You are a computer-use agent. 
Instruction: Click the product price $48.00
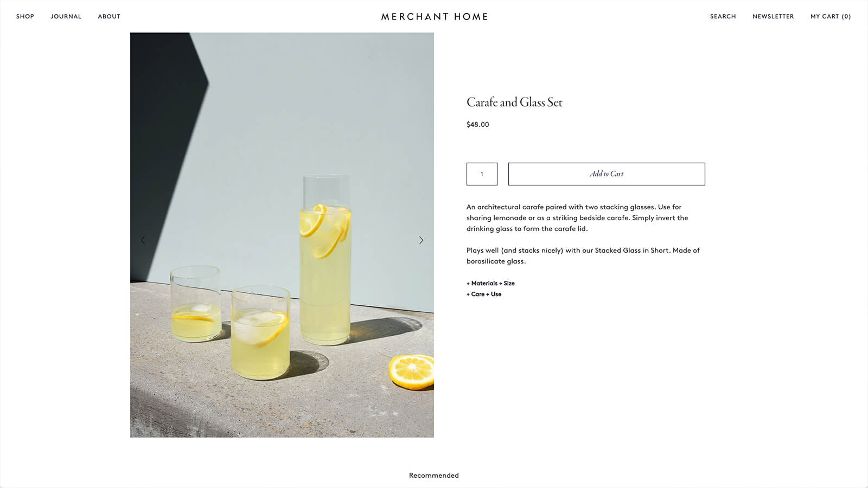(477, 124)
